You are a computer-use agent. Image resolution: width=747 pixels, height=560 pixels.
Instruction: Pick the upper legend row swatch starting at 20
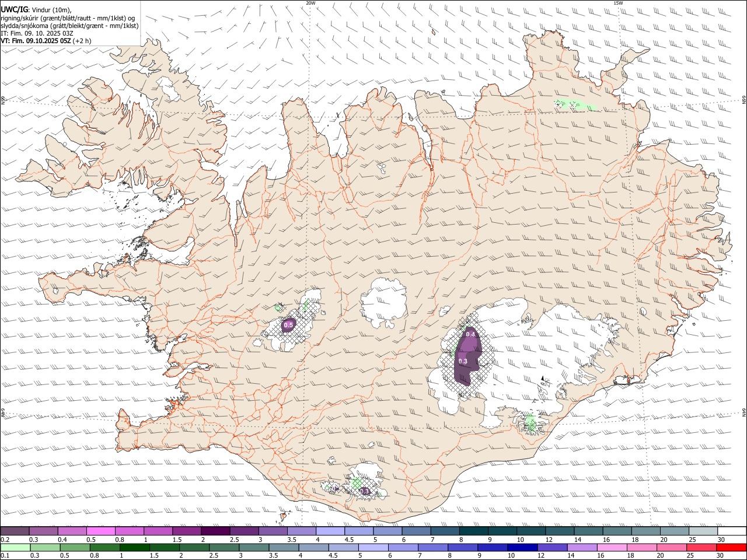click(x=673, y=531)
